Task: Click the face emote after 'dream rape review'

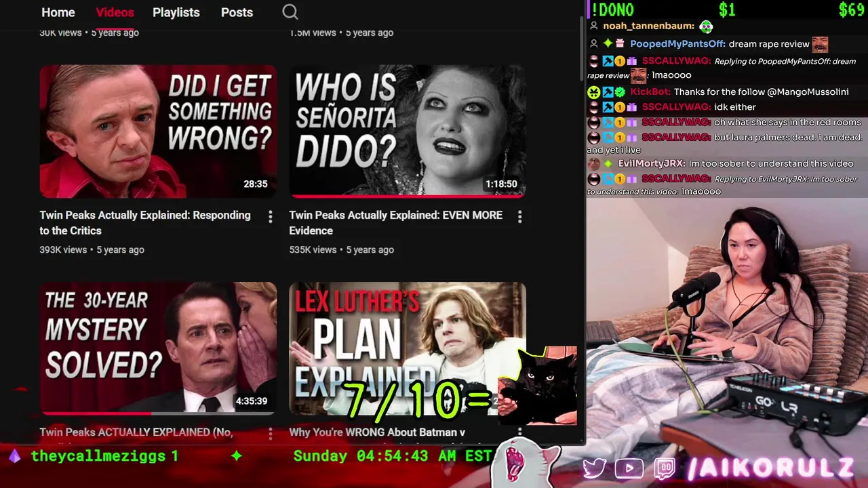Action: point(820,44)
